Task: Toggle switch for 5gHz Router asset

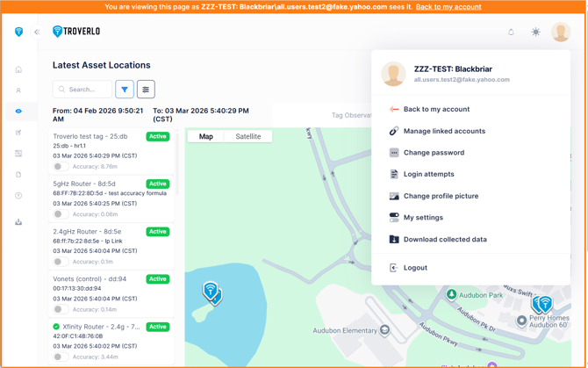Action: (61, 213)
